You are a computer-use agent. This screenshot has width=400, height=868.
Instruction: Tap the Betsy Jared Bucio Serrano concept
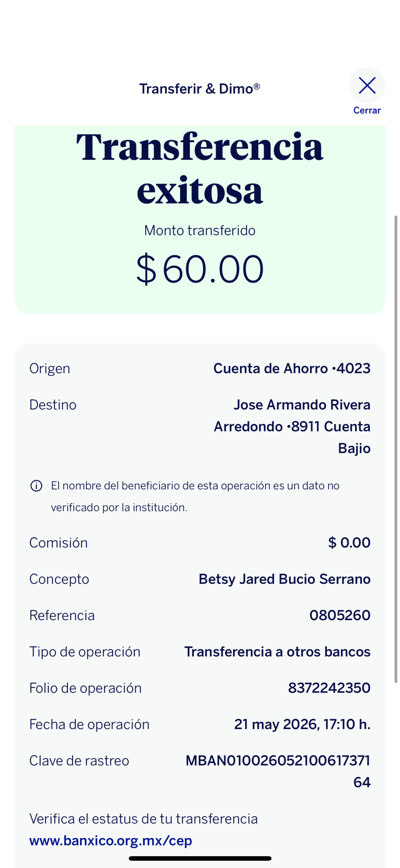[x=284, y=579]
